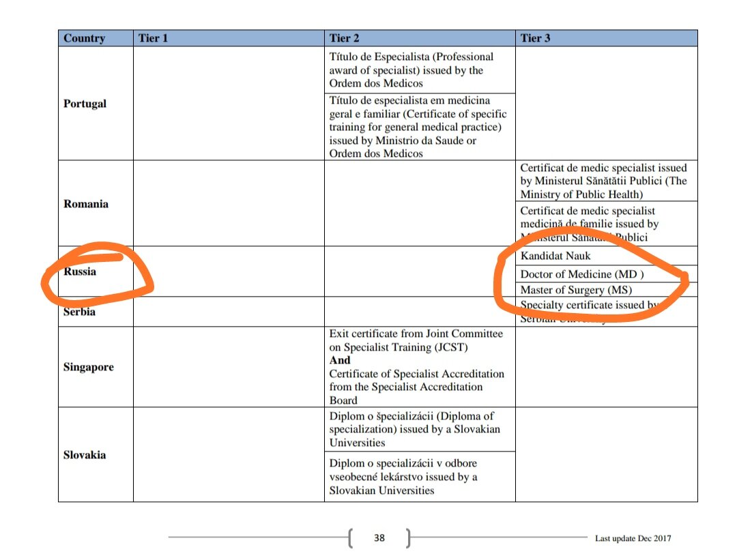Select 'Certificate of Specialist Accreditation' text

point(416,374)
